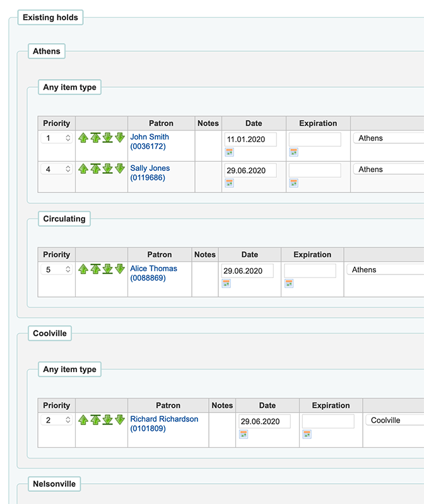The width and height of the screenshot is (424, 504).
Task: Move John Smith's hold down one position
Action: (x=120, y=138)
